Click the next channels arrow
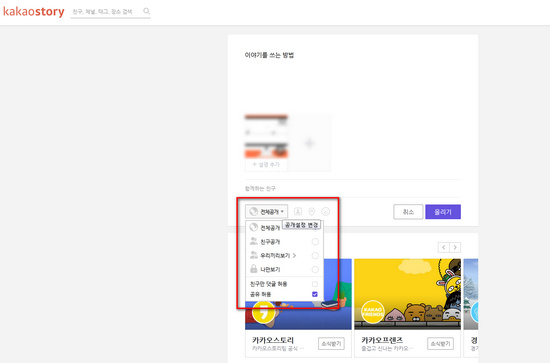The height and width of the screenshot is (363, 550). [455, 247]
